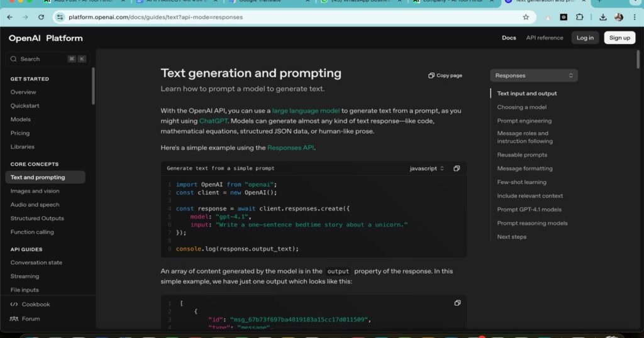
Task: Jump to Next steps section
Action: pos(512,237)
